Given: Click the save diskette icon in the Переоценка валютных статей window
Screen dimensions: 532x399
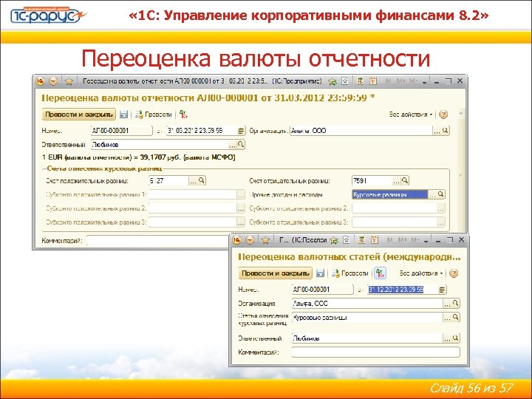Looking at the screenshot, I should (x=320, y=273).
